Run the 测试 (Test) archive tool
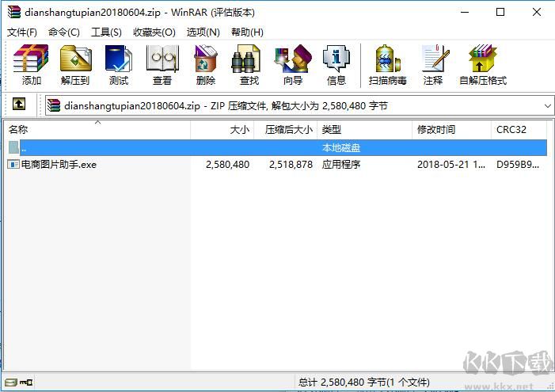 [x=119, y=65]
